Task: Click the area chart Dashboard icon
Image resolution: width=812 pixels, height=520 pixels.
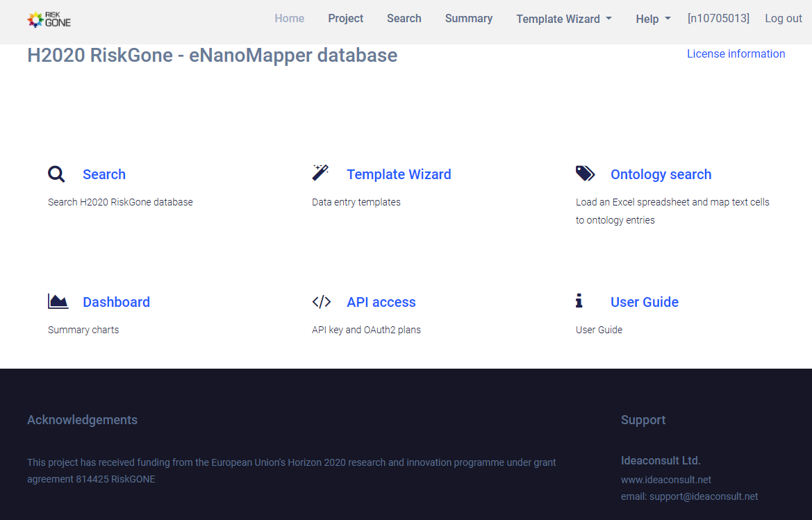Action: coord(58,301)
